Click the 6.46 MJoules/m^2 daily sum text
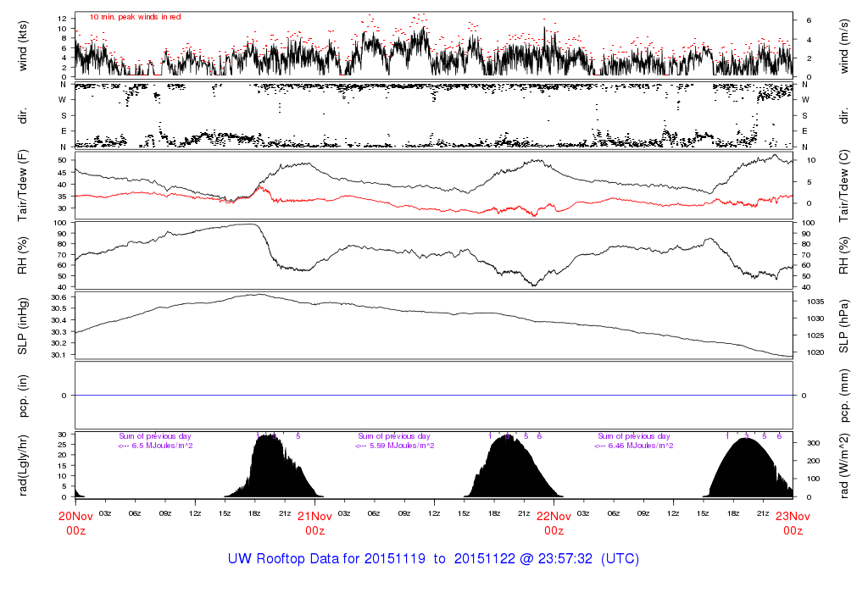The height and width of the screenshot is (593, 868). pyautogui.click(x=634, y=446)
